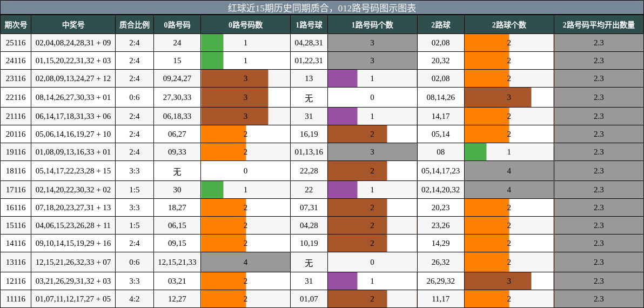Screen dimensions: 644x308
Task: Click the 0路号码 column header
Action: click(177, 25)
